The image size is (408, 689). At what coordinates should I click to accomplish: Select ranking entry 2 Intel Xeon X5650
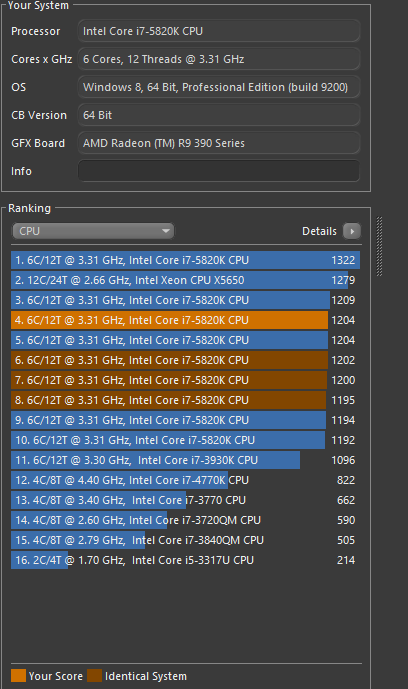point(185,280)
